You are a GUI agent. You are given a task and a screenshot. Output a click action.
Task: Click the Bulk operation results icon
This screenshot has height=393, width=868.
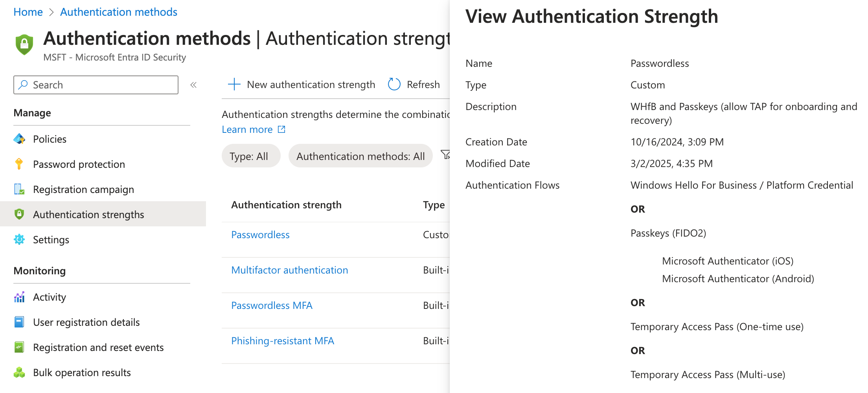click(19, 373)
